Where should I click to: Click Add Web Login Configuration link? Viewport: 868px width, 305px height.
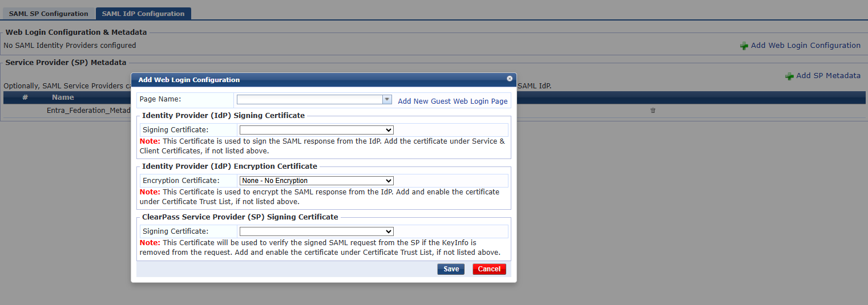click(x=805, y=46)
